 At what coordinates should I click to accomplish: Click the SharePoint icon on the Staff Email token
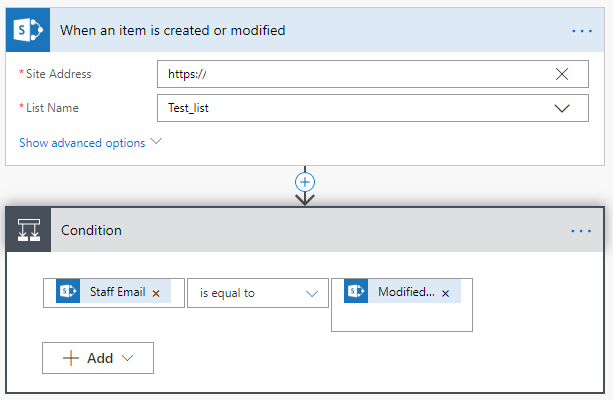tap(69, 292)
